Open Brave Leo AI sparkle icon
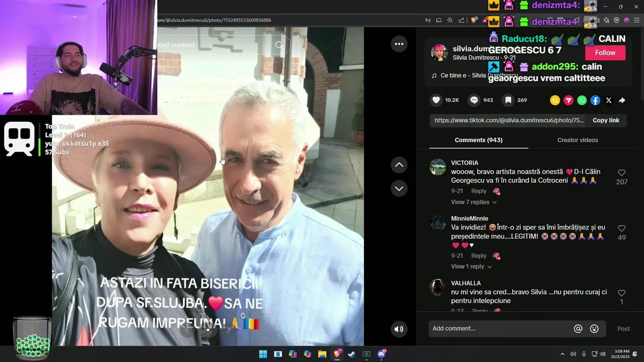Screen dimensions: 644x362 [x=606, y=20]
